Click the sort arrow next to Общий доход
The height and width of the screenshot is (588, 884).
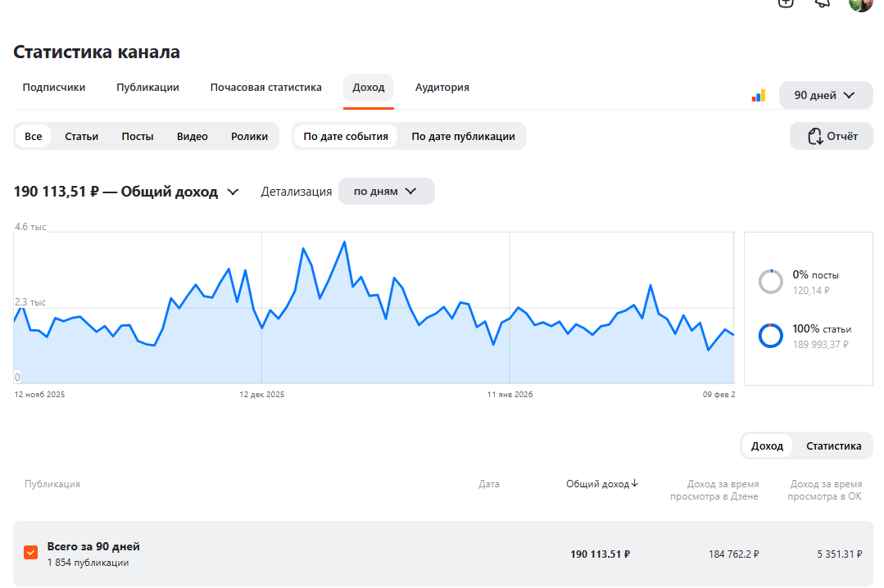pos(635,483)
